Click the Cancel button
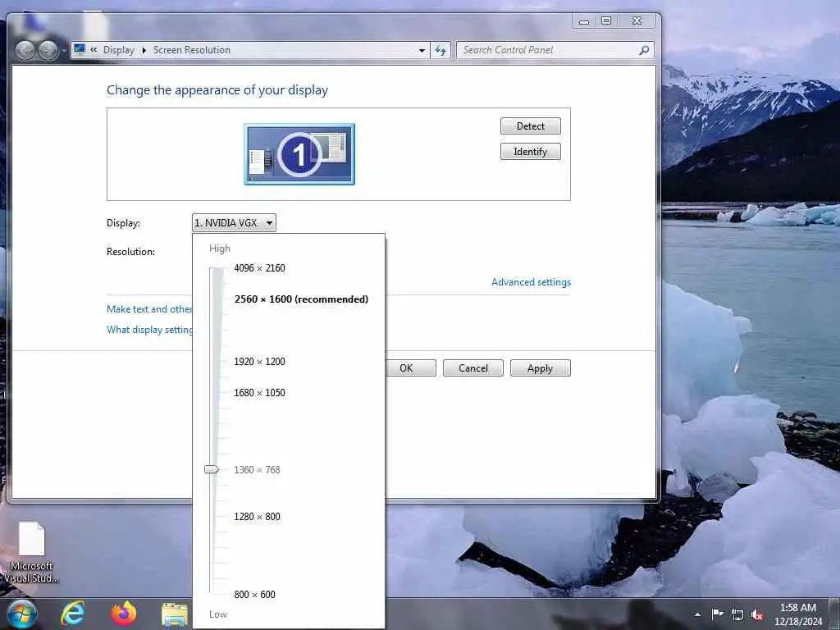Image resolution: width=840 pixels, height=630 pixels. [473, 368]
